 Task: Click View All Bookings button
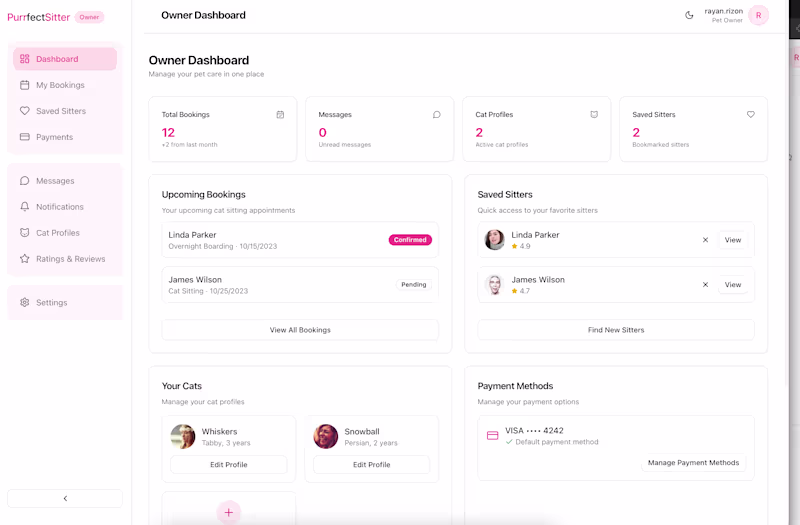click(300, 330)
